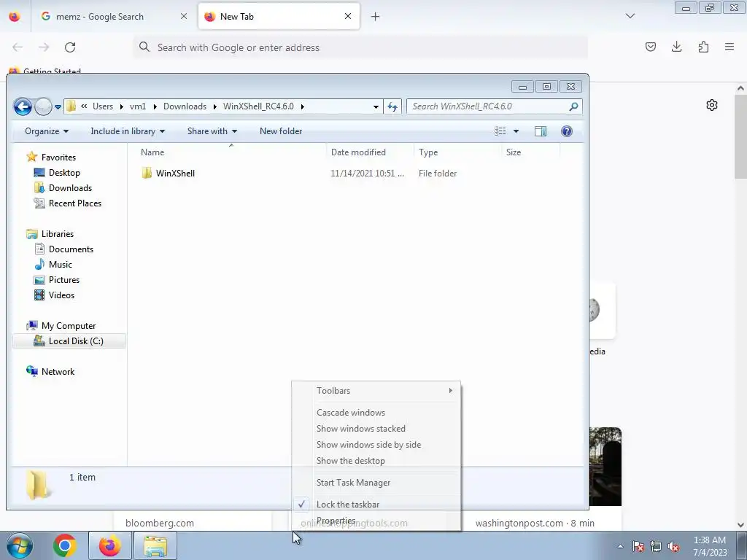Open Save to Pocket icon
The height and width of the screenshot is (560, 747).
[650, 47]
